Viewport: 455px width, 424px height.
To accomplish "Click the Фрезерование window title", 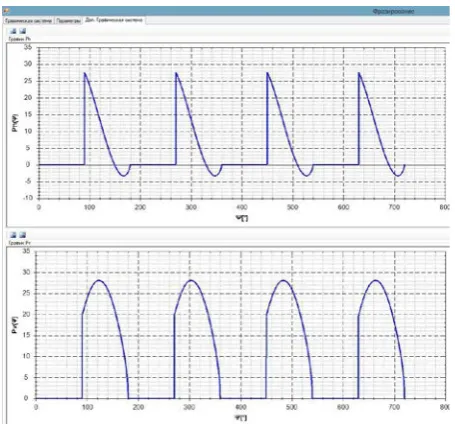I will [x=393, y=11].
